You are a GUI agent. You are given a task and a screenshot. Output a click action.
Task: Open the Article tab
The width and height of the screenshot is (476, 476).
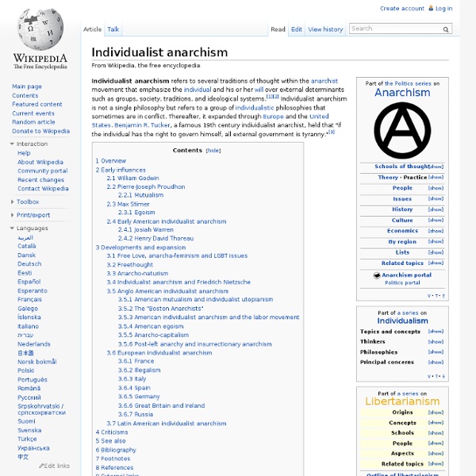coord(92,29)
